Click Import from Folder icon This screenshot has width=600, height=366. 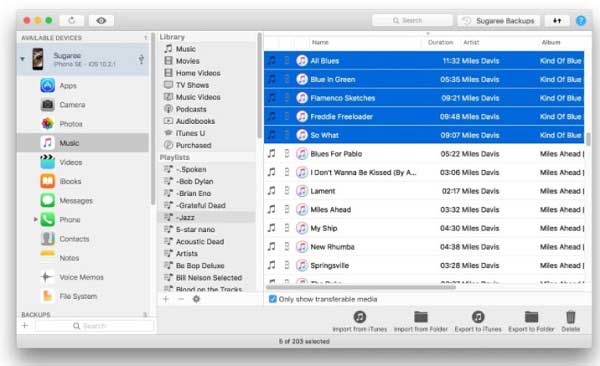421,317
